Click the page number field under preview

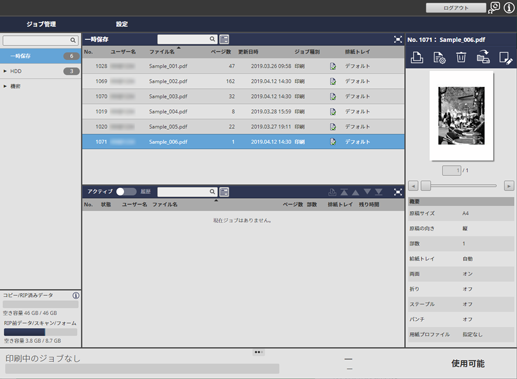452,170
